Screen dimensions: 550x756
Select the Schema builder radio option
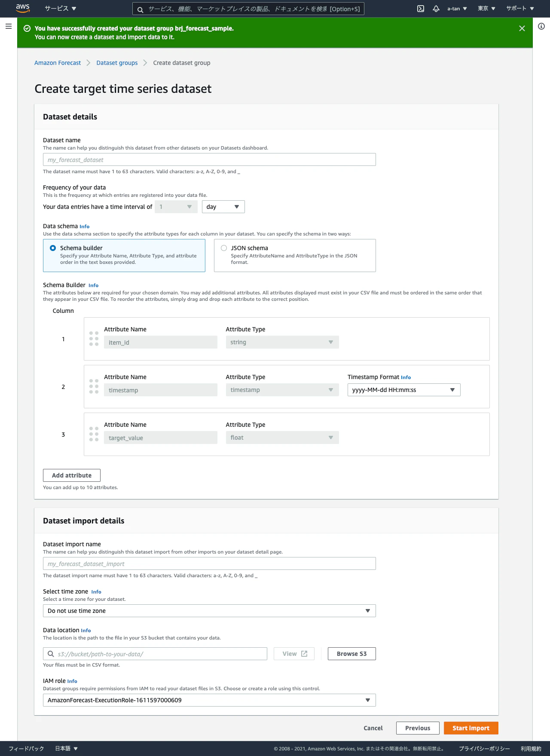pos(53,248)
